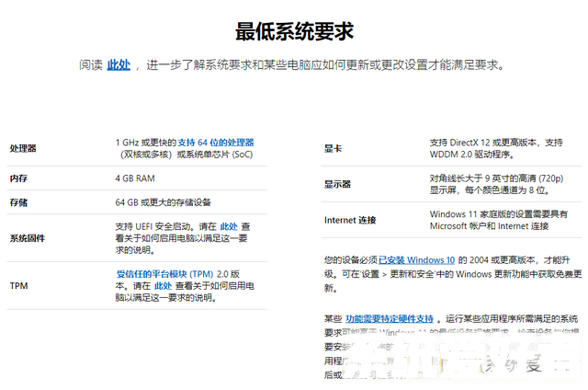Click 此处 link in the 系统固件 row
Viewport: 588px width, 390px height.
point(229,225)
